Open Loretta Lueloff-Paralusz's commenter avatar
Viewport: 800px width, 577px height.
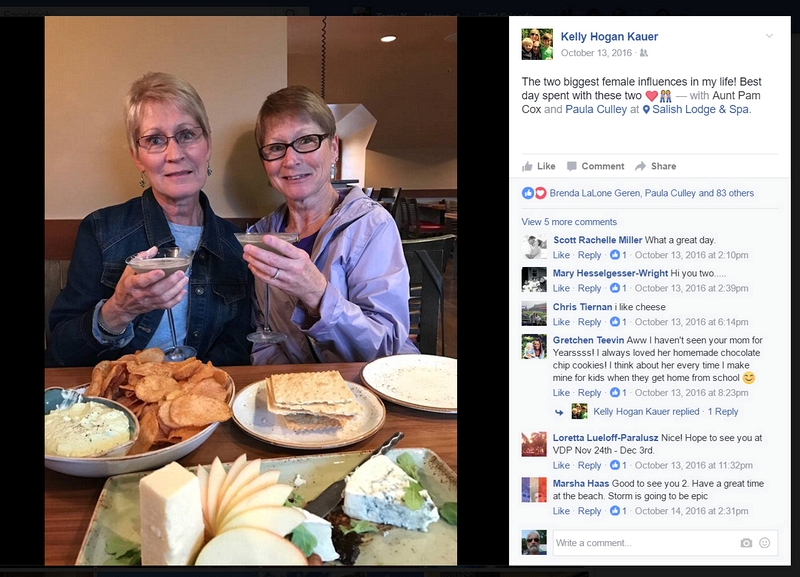pyautogui.click(x=534, y=444)
